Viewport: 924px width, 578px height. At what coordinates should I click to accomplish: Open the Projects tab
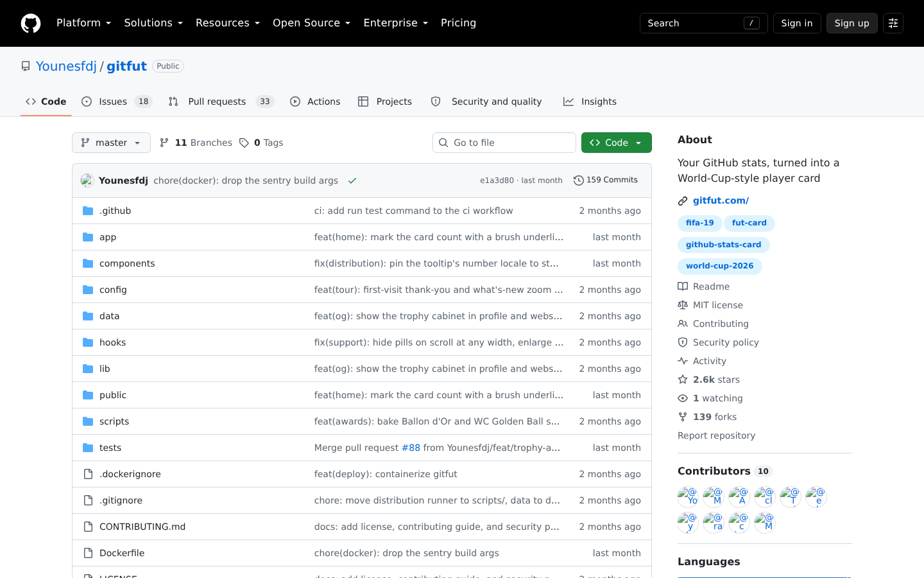click(x=385, y=101)
